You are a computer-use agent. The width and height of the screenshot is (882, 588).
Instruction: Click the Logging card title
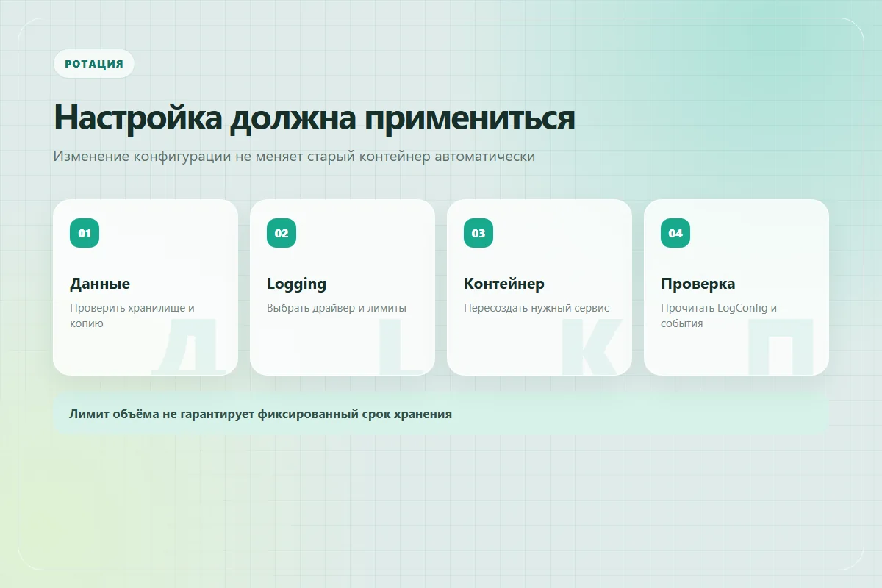296,284
